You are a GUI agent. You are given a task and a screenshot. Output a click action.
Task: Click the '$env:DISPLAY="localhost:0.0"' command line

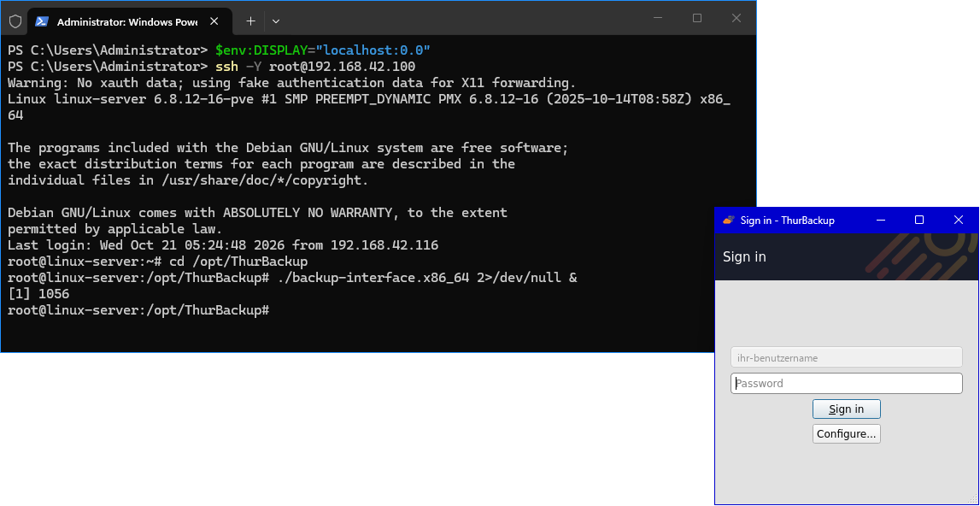323,50
